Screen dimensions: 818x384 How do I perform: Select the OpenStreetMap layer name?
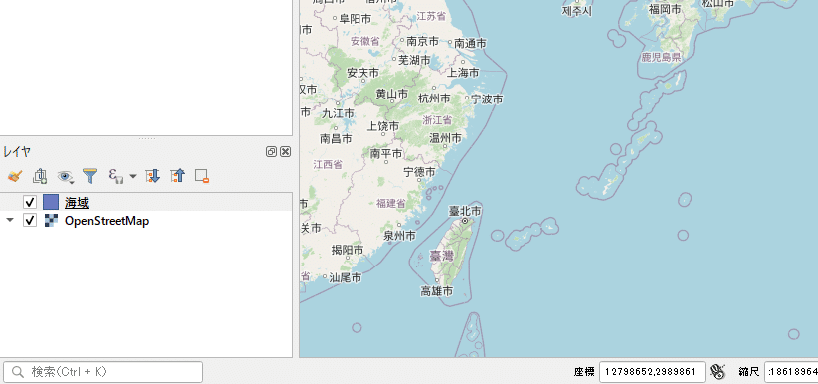click(107, 221)
